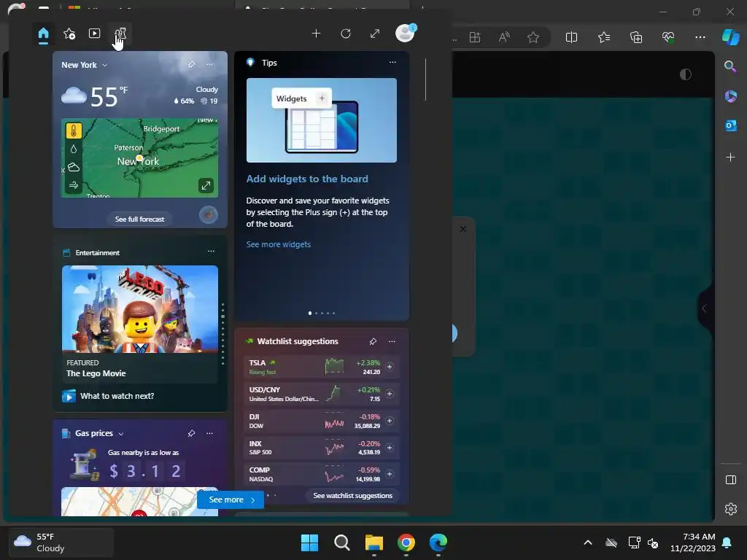
Task: Open Edge favorites list icon
Action: [x=603, y=37]
